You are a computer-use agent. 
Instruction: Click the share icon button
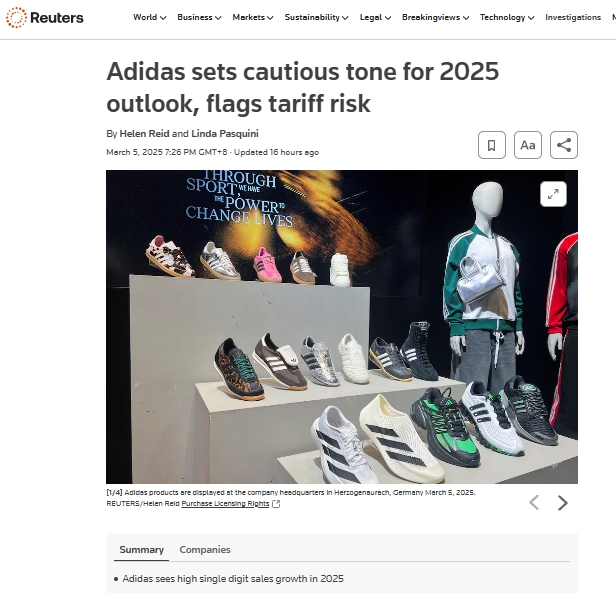(564, 145)
